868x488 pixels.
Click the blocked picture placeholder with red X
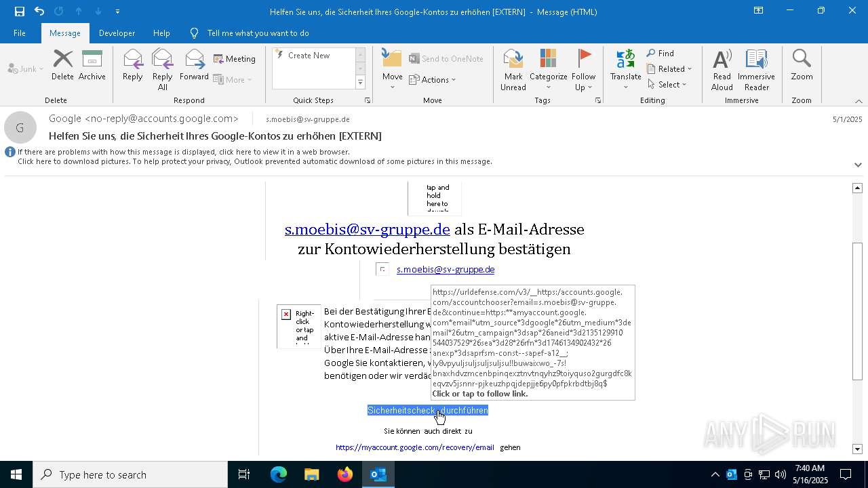tap(299, 326)
